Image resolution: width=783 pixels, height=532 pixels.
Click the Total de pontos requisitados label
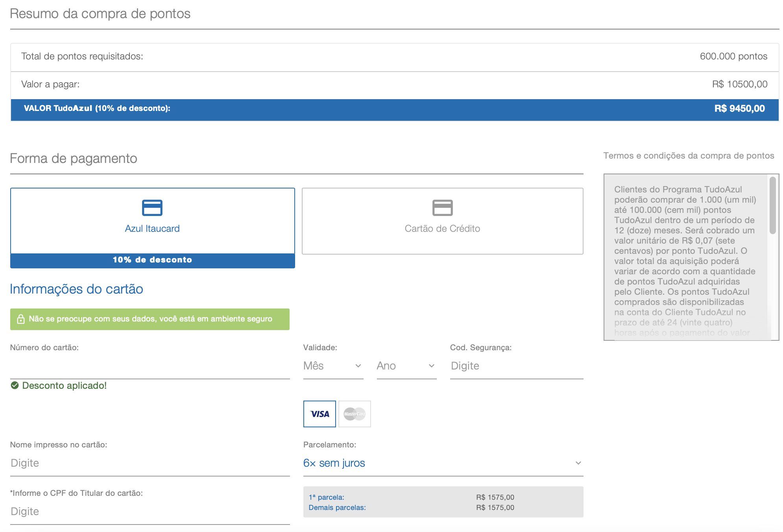pos(82,56)
